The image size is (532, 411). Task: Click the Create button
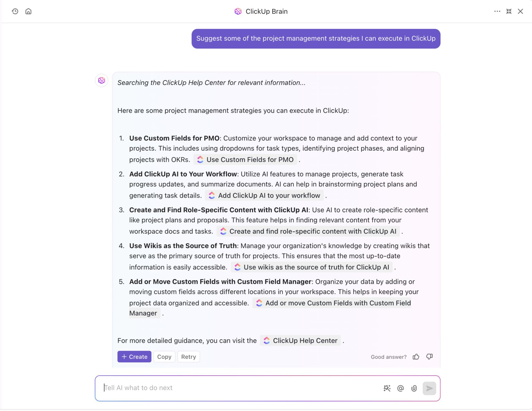coord(134,357)
